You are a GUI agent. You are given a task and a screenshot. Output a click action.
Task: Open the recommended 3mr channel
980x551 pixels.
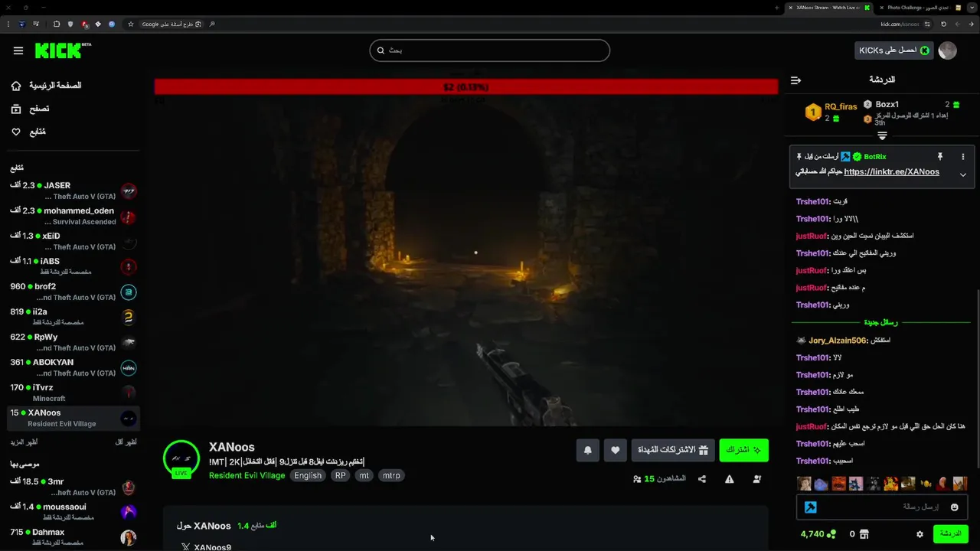click(73, 487)
